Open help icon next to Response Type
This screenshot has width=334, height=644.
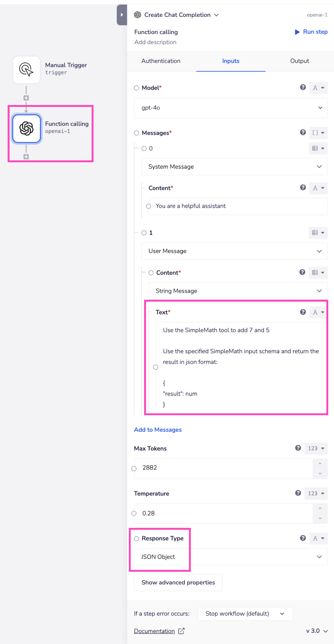tap(303, 538)
